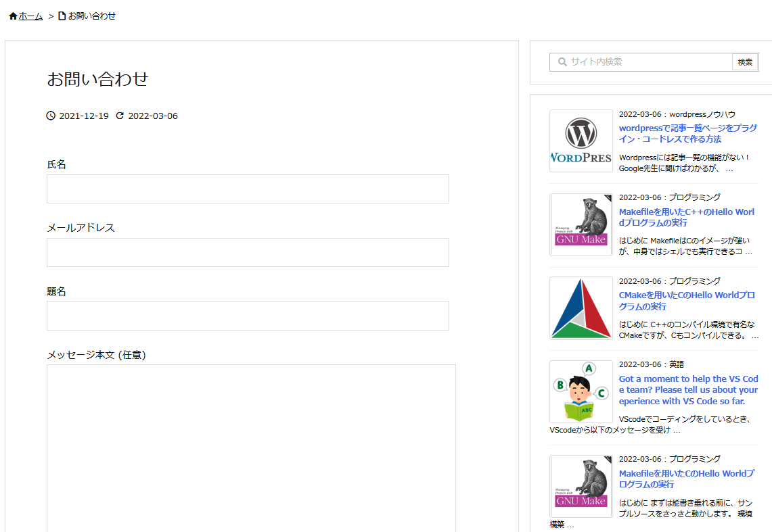This screenshot has width=772, height=532.
Task: Click the magnifier icon in search box
Action: [562, 62]
